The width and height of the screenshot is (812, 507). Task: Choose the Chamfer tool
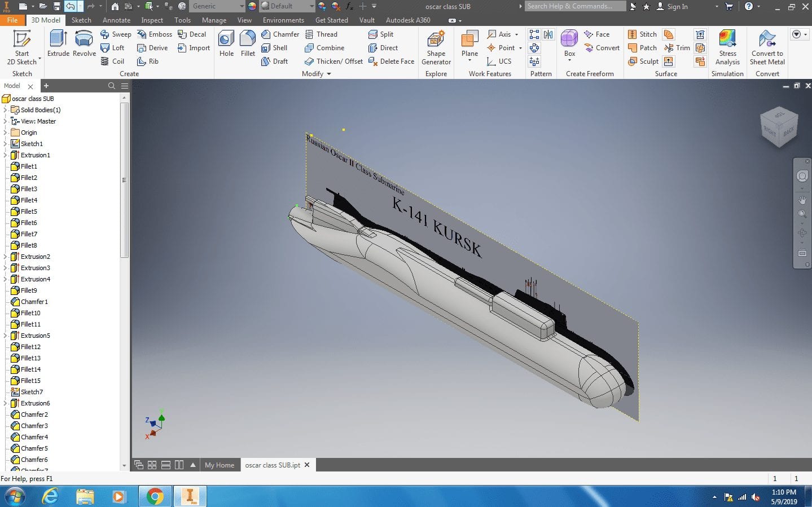coord(280,34)
